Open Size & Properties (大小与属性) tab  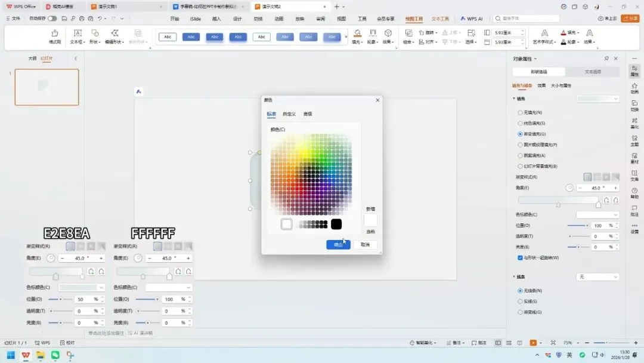click(x=561, y=85)
